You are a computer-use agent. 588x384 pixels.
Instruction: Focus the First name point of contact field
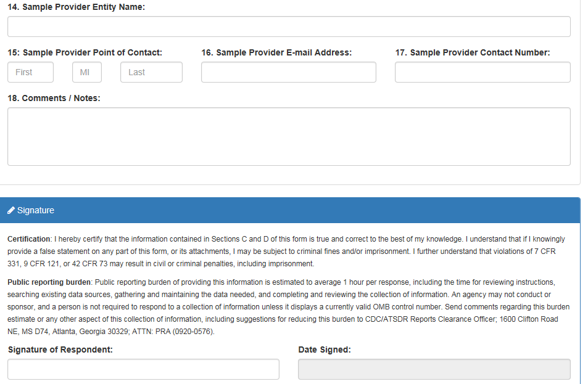(x=30, y=72)
